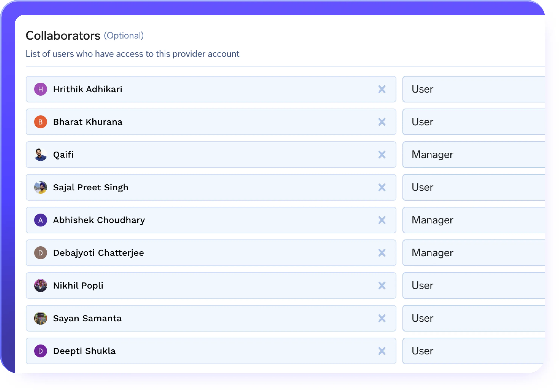560x392 pixels.
Task: Select the Sayan Samanta name field
Action: (195, 318)
